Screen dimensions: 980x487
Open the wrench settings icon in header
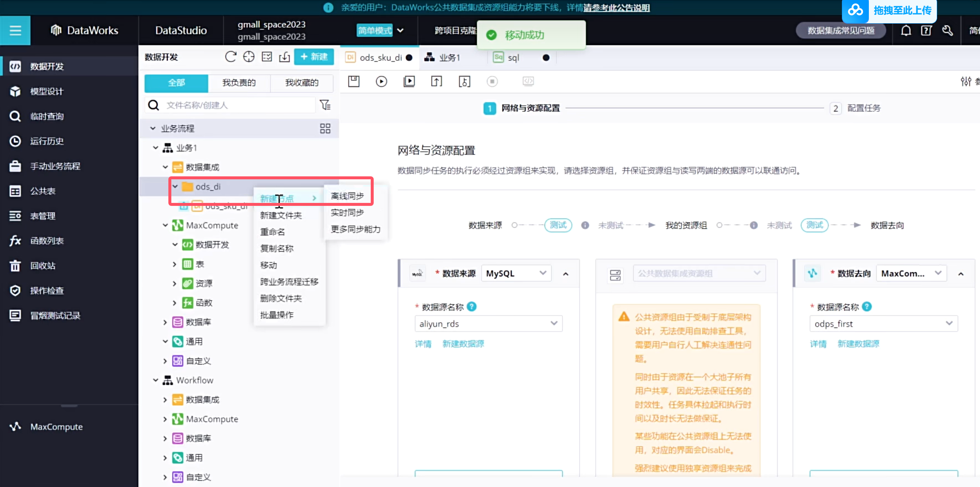(947, 30)
